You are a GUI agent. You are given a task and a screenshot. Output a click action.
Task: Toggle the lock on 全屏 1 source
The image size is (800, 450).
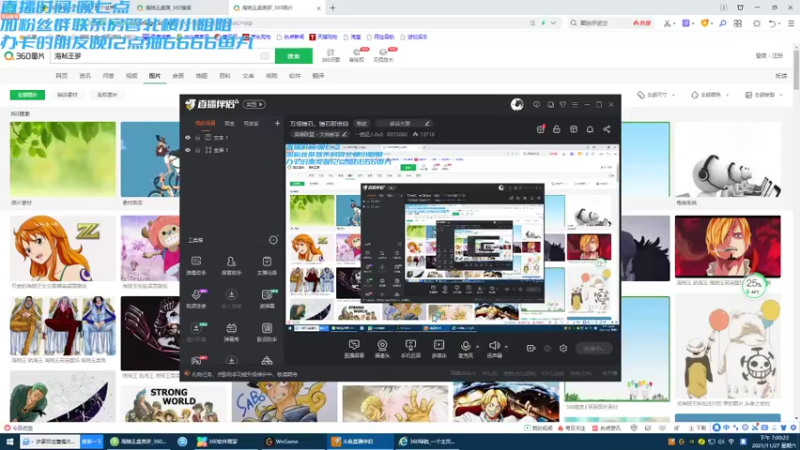197,150
